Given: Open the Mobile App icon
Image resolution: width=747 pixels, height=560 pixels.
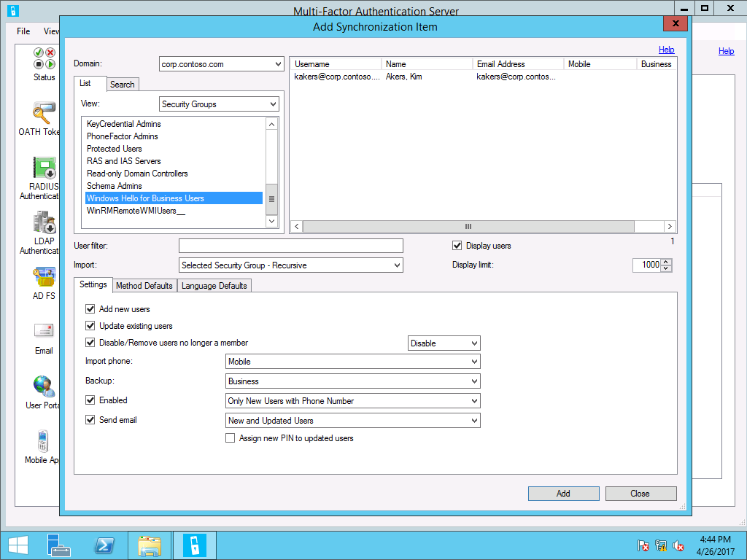Looking at the screenshot, I should tap(44, 441).
